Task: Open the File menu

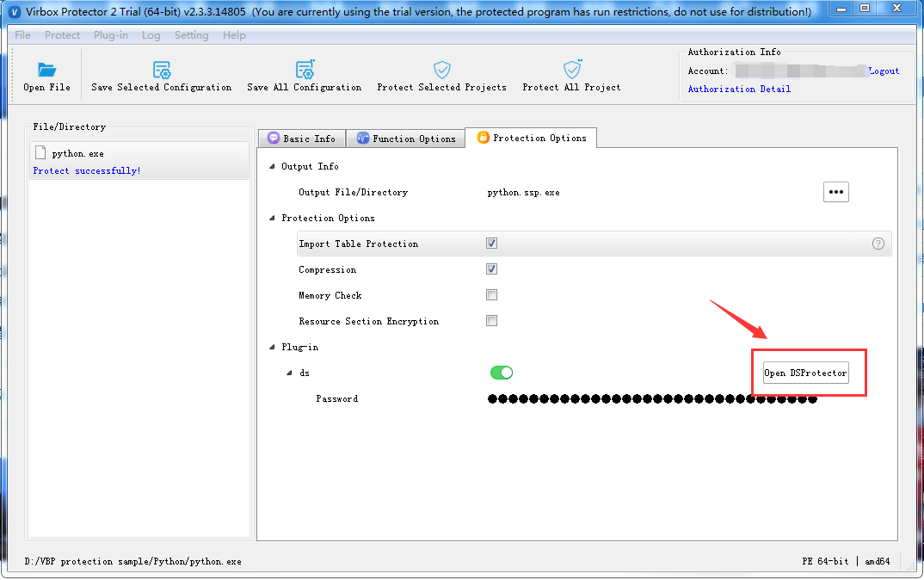Action: tap(23, 35)
